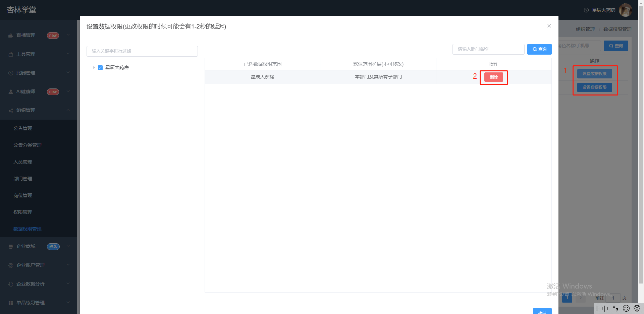Click the 组织管理 breadcrumb link

click(x=585, y=29)
